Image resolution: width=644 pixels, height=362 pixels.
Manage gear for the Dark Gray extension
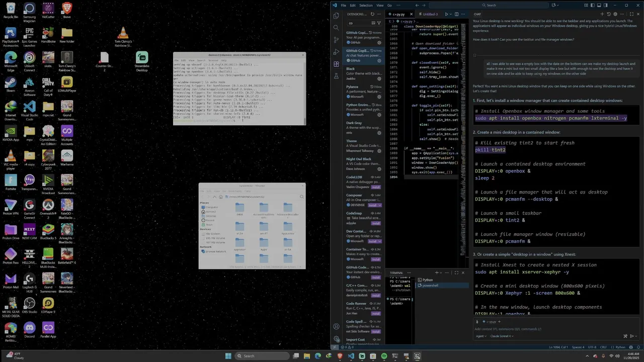coord(379,133)
